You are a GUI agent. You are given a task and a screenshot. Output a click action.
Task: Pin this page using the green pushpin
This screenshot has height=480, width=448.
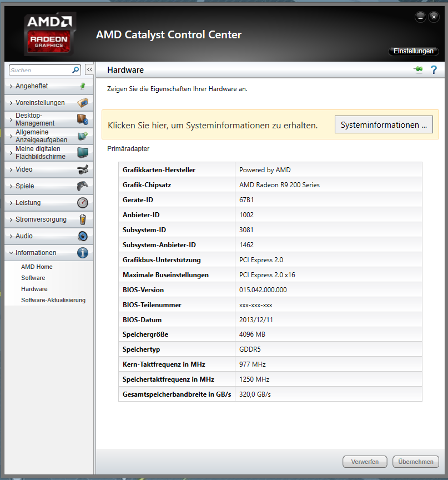[418, 69]
